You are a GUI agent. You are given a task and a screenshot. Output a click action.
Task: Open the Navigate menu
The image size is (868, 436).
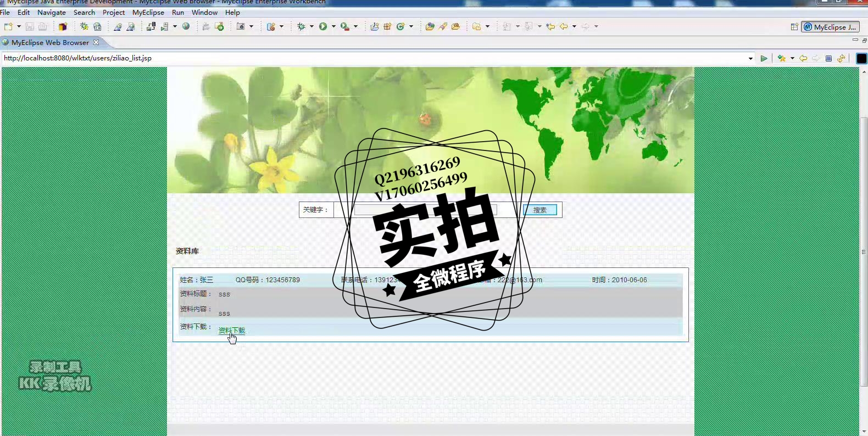point(52,12)
